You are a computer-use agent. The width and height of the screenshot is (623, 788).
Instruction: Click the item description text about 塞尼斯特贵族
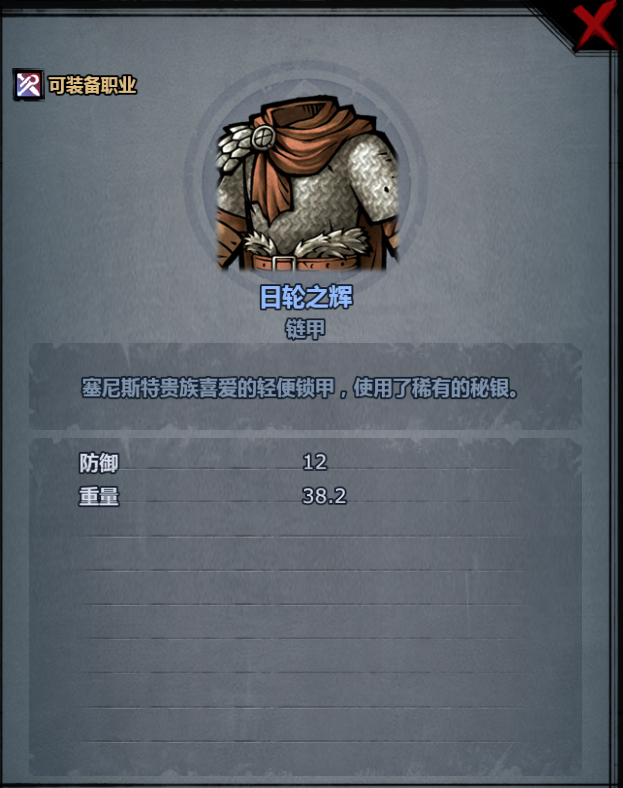click(x=299, y=388)
